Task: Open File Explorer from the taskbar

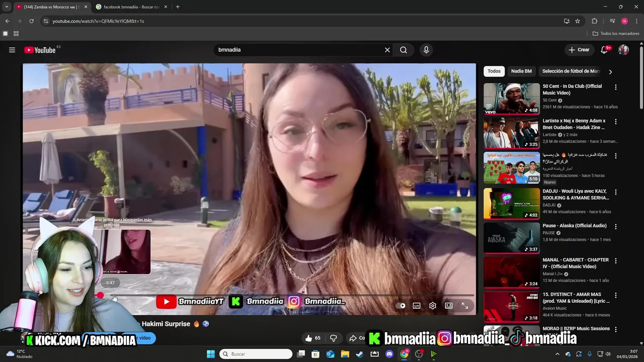Action: (345, 354)
